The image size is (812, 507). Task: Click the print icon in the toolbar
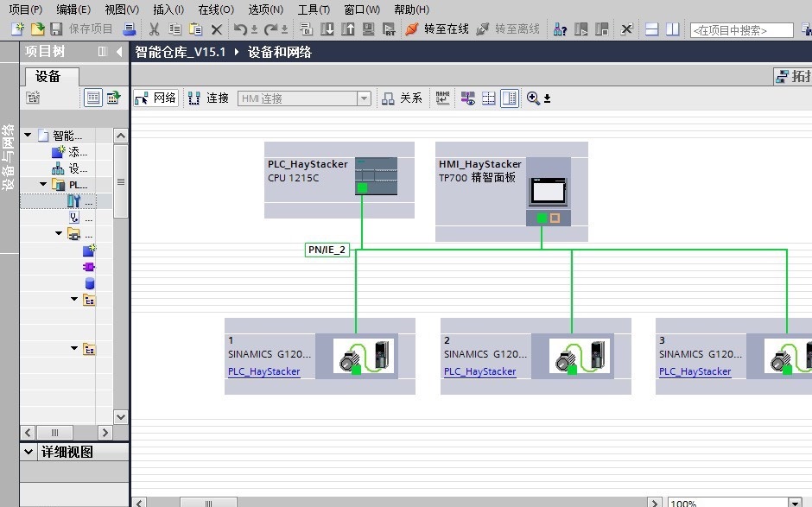[x=130, y=29]
